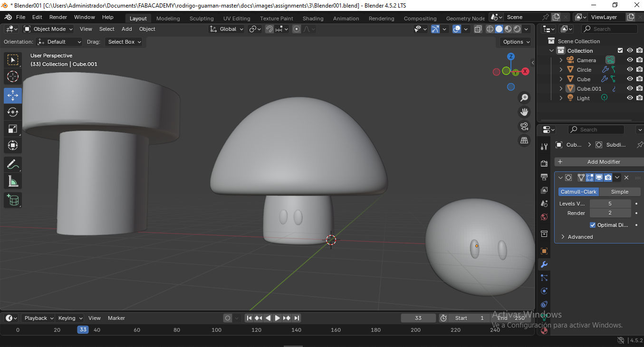Viewport: 644px width, 347px height.
Task: Open the Object Mode dropdown
Action: pyautogui.click(x=48, y=29)
